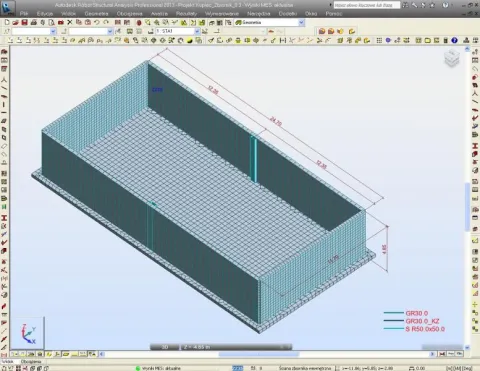480x371 pixels.
Task: Click the blue Help info circle icon
Action: click(x=454, y=40)
